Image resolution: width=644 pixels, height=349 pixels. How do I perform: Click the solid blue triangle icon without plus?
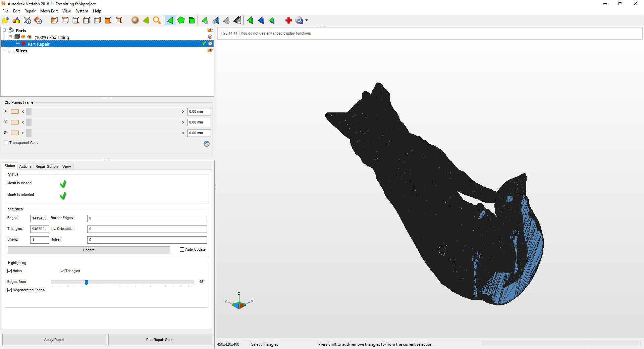[261, 20]
